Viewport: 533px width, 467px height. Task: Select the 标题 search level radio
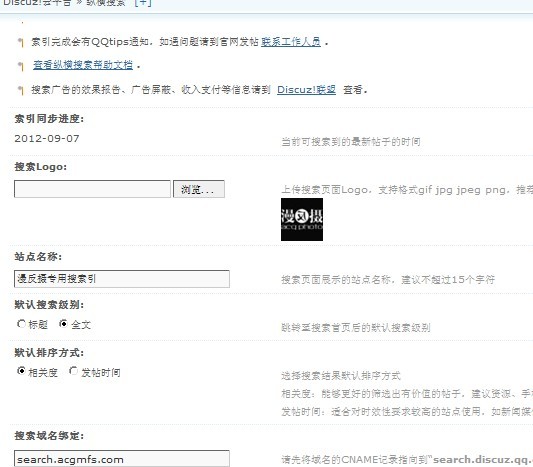21,324
